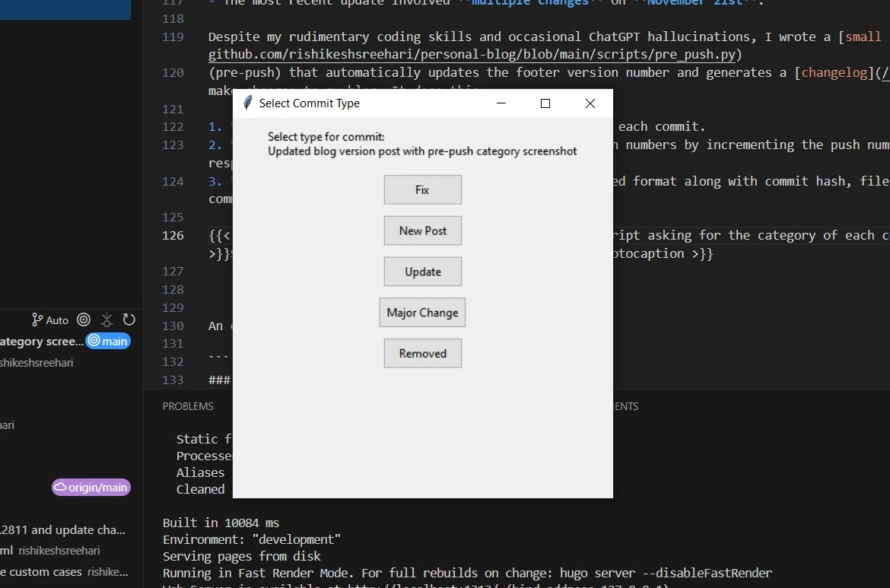Screen dimensions: 890x588
Task: Switch to the PROBLEMS tab
Action: (188, 405)
